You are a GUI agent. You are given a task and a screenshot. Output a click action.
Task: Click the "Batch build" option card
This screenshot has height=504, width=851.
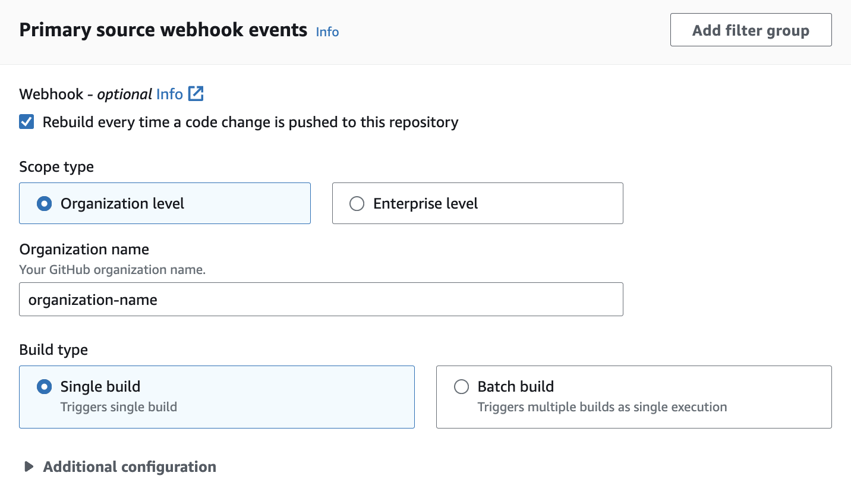633,397
